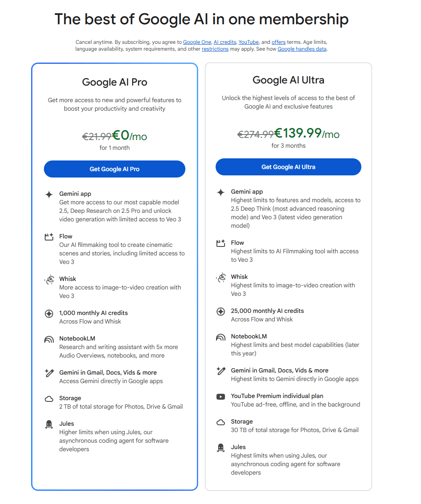Click the AI credits icon in Pro plan
The image size is (421, 504).
point(49,314)
